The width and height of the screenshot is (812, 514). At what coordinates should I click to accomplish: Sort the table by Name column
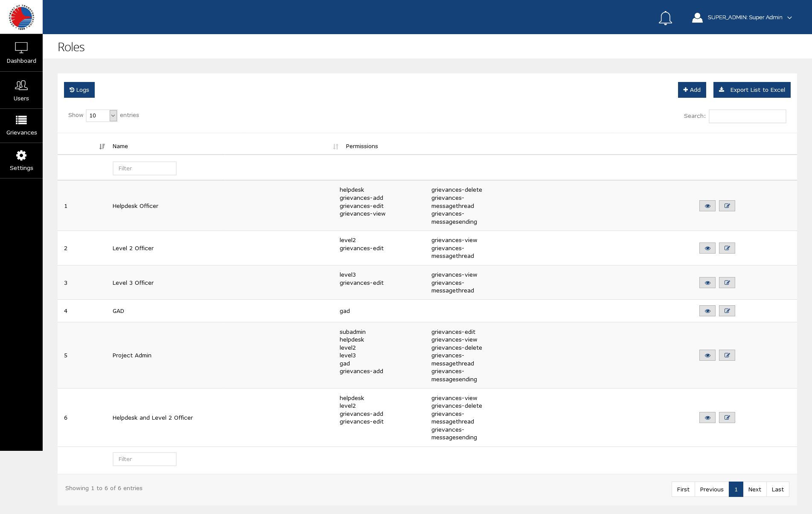point(120,146)
